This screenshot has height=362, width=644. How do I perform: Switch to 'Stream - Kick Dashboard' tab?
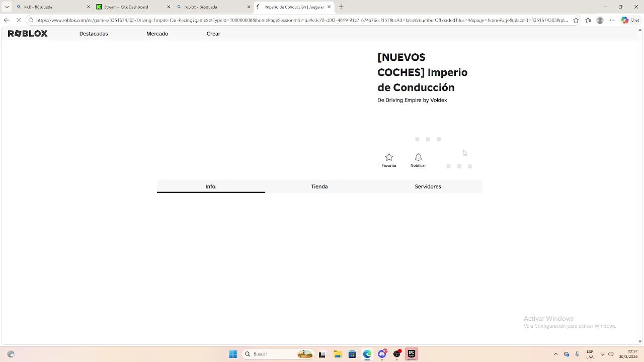pos(133,7)
